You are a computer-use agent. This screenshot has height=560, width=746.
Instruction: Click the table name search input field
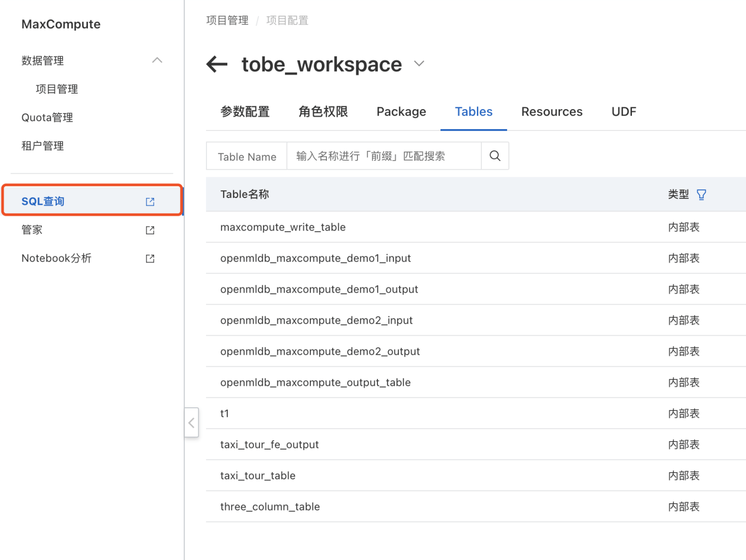tap(384, 156)
